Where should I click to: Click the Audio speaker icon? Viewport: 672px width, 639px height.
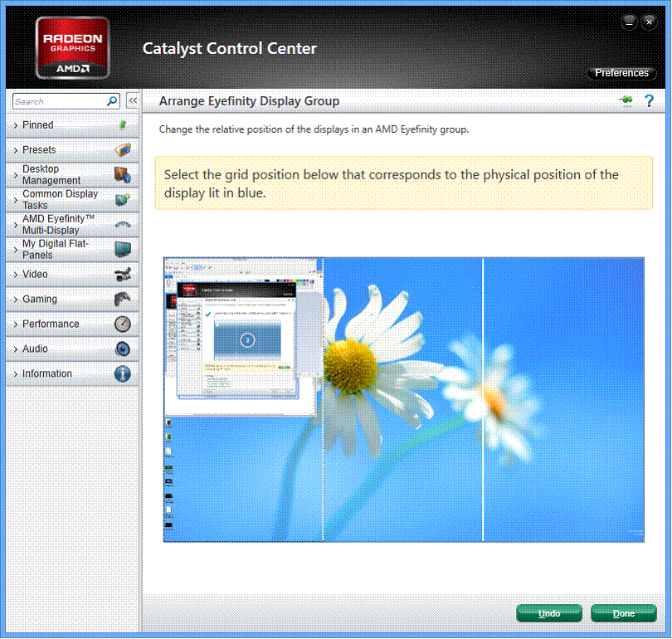[123, 349]
